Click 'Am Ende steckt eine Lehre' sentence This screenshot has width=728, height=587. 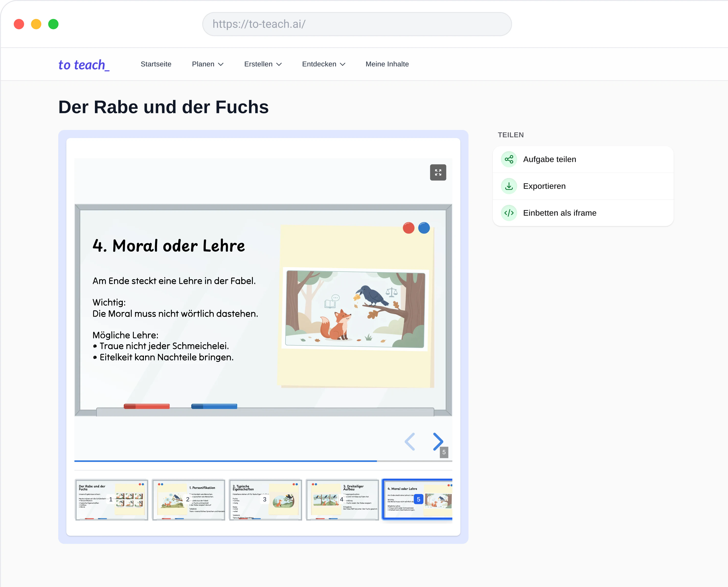click(x=174, y=281)
